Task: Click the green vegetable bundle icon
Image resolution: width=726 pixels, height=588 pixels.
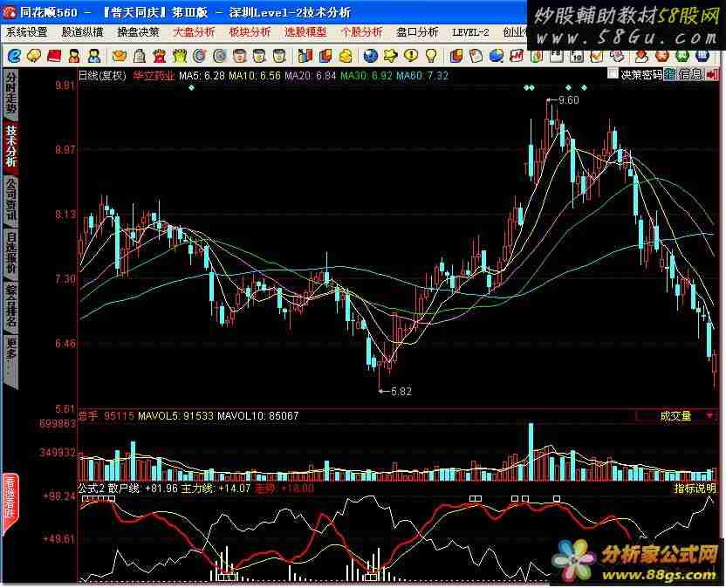Action: [180, 57]
